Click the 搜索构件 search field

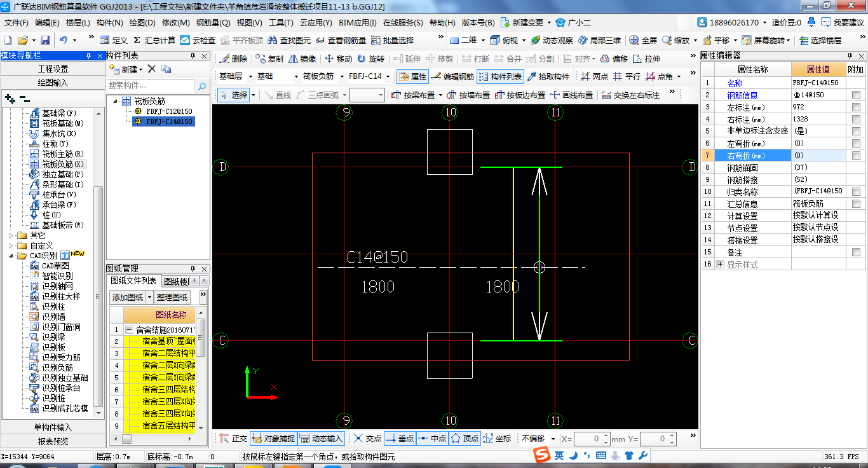point(151,85)
